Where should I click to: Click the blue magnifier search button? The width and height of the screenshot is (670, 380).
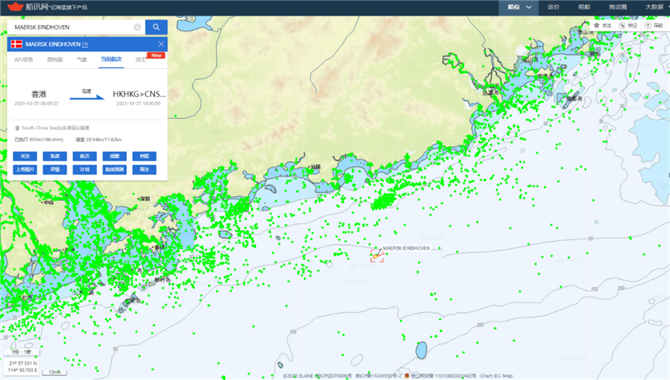[x=156, y=27]
